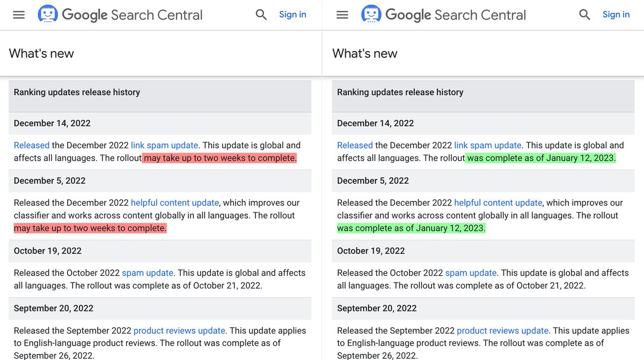The width and height of the screenshot is (644, 360).
Task: Open the hamburger menu in right panel
Action: 342,15
